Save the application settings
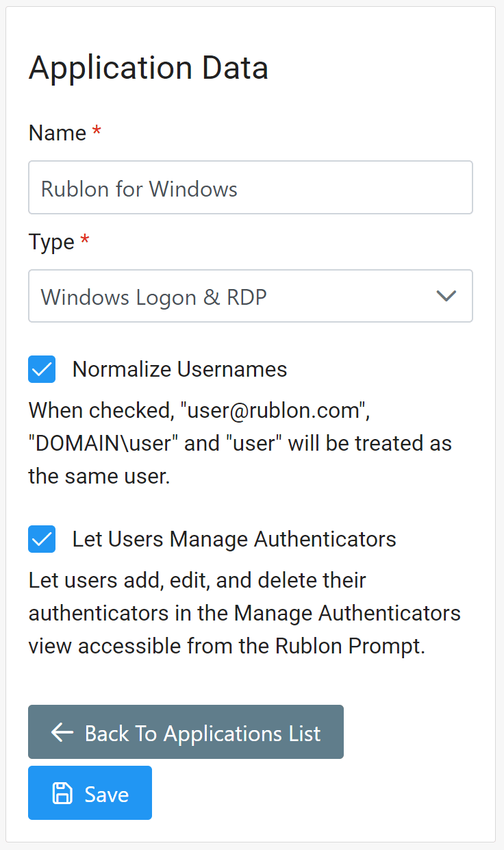The height and width of the screenshot is (850, 504). pos(90,793)
